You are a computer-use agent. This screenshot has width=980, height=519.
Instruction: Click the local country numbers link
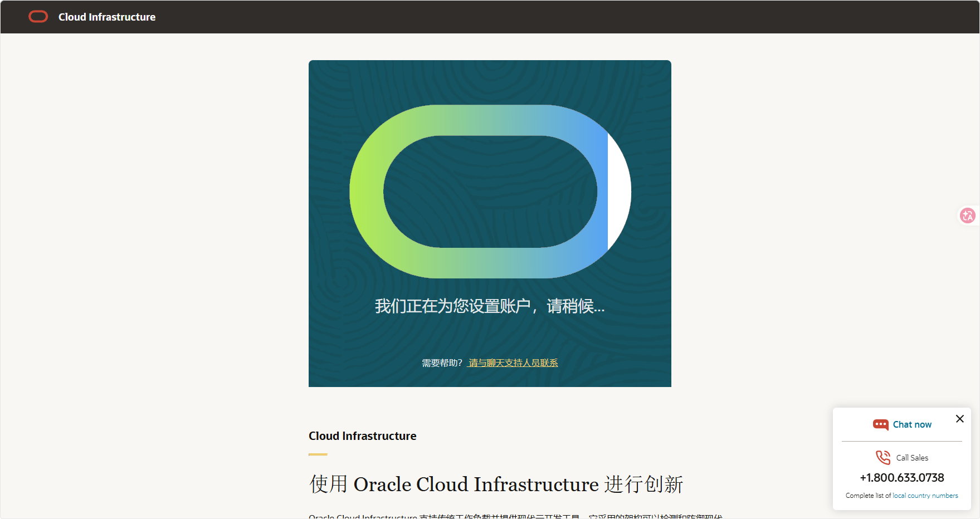point(925,496)
